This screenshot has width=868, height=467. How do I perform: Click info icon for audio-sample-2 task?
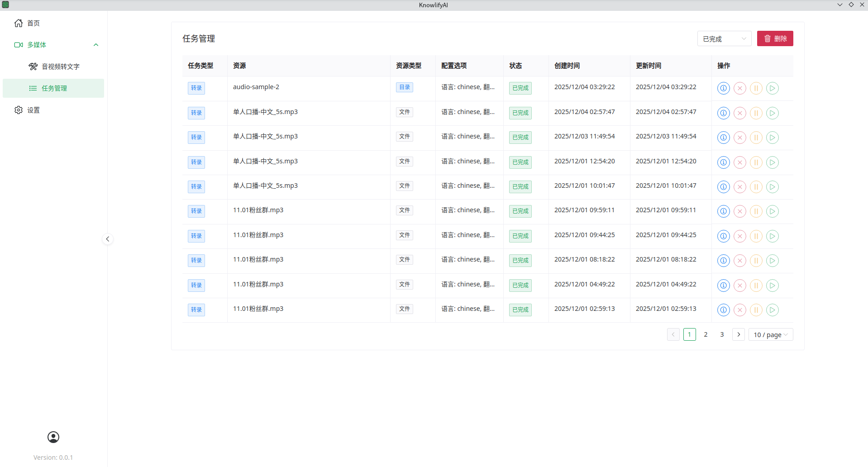coord(723,88)
